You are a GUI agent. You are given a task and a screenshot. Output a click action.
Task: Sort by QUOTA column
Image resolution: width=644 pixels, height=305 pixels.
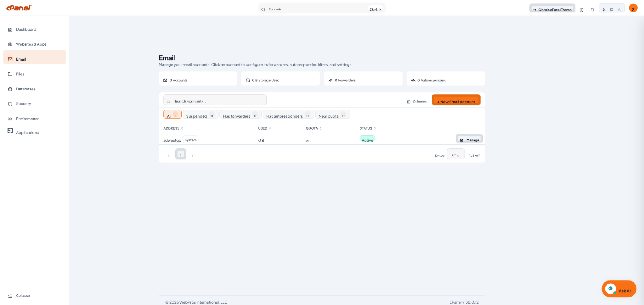[314, 128]
